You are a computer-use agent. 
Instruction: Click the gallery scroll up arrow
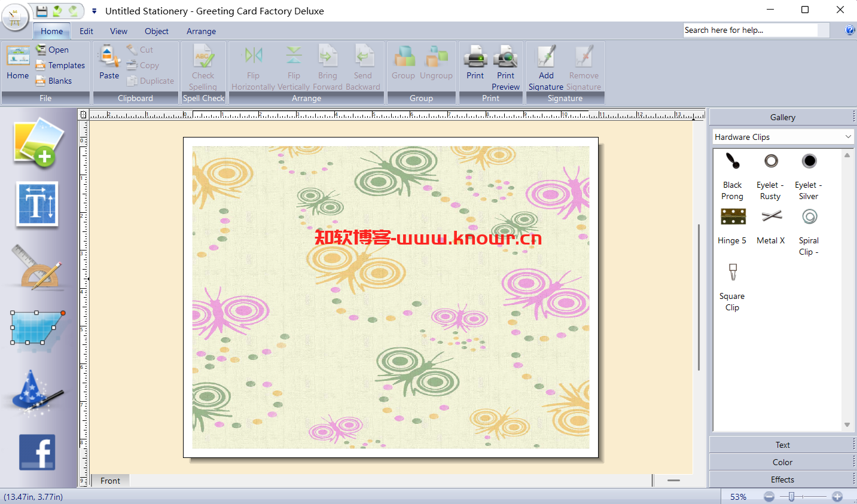point(847,155)
